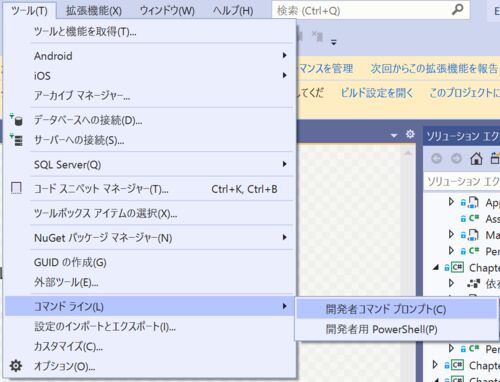
Task: Open the ツール(T) menu
Action: (x=29, y=11)
